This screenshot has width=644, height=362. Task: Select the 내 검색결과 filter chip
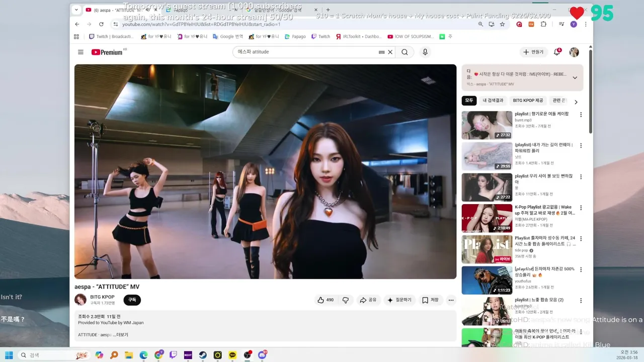point(493,101)
